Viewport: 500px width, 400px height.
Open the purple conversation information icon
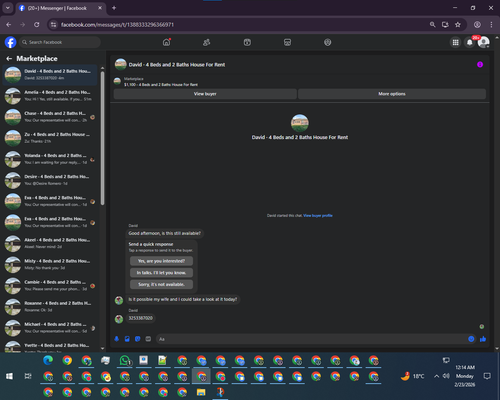480,65
